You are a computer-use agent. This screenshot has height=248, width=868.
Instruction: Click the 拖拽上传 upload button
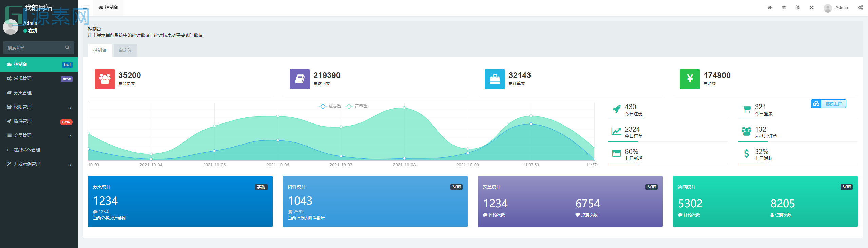pyautogui.click(x=828, y=103)
